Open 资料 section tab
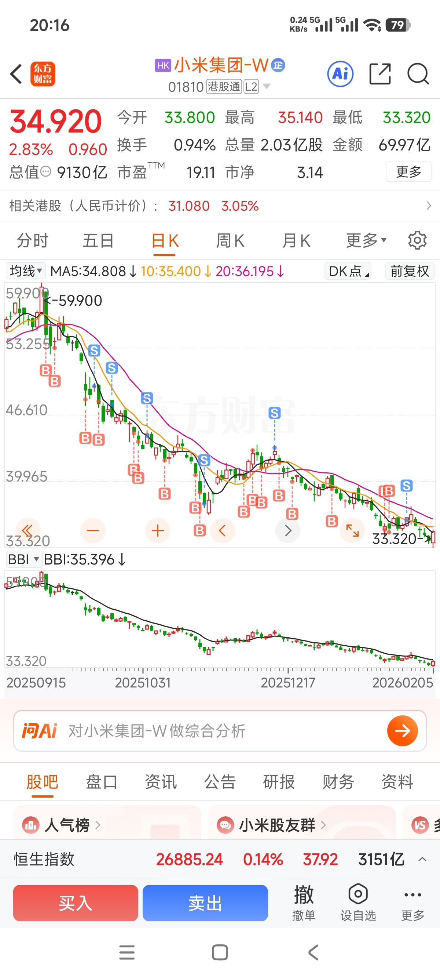This screenshot has height=980, width=440. [x=397, y=782]
